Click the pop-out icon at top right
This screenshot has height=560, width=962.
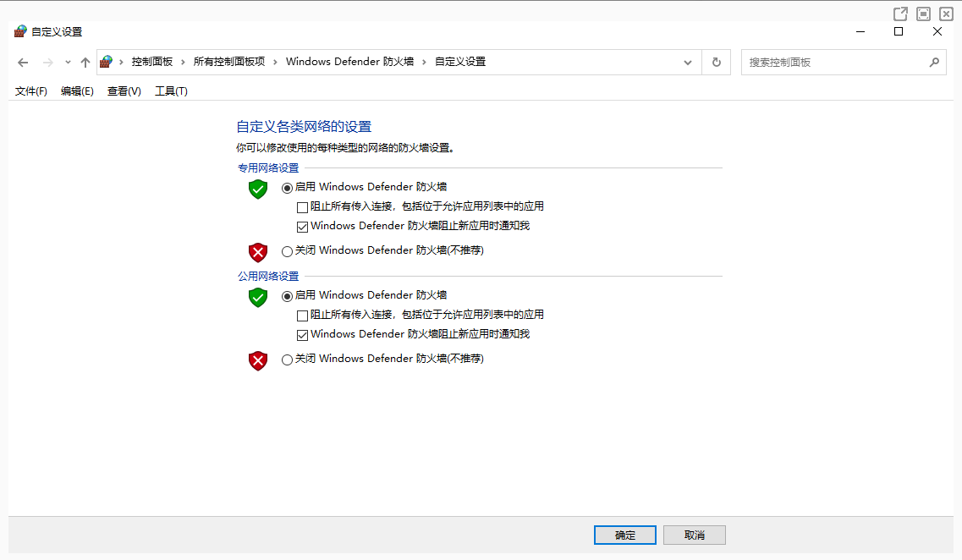tap(900, 14)
